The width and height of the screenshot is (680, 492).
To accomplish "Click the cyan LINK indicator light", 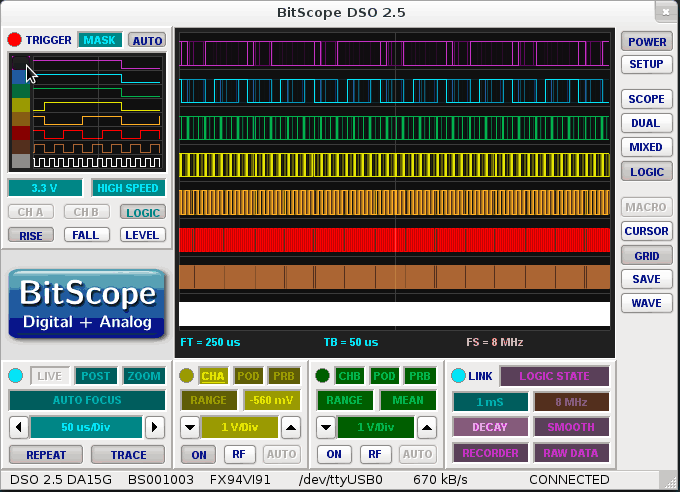I will click(x=458, y=376).
